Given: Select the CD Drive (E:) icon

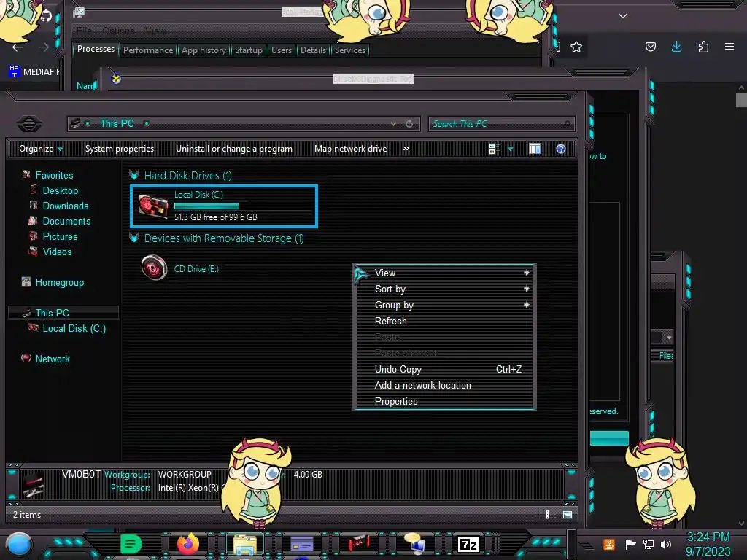Looking at the screenshot, I should click(154, 267).
